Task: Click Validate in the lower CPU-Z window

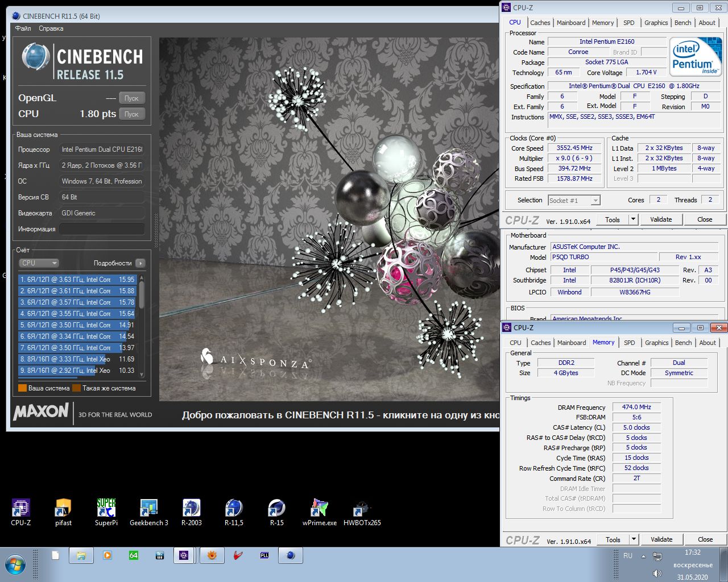Action: (x=661, y=539)
